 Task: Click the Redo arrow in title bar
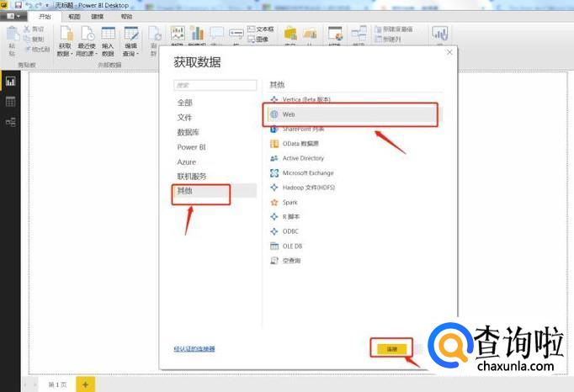coord(39,5)
